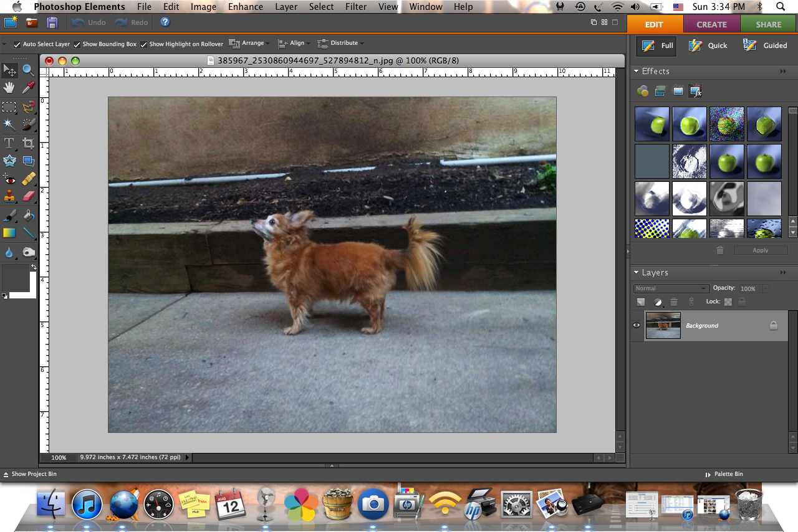Select the Magic Wand tool
The height and width of the screenshot is (532, 798).
[x=9, y=125]
